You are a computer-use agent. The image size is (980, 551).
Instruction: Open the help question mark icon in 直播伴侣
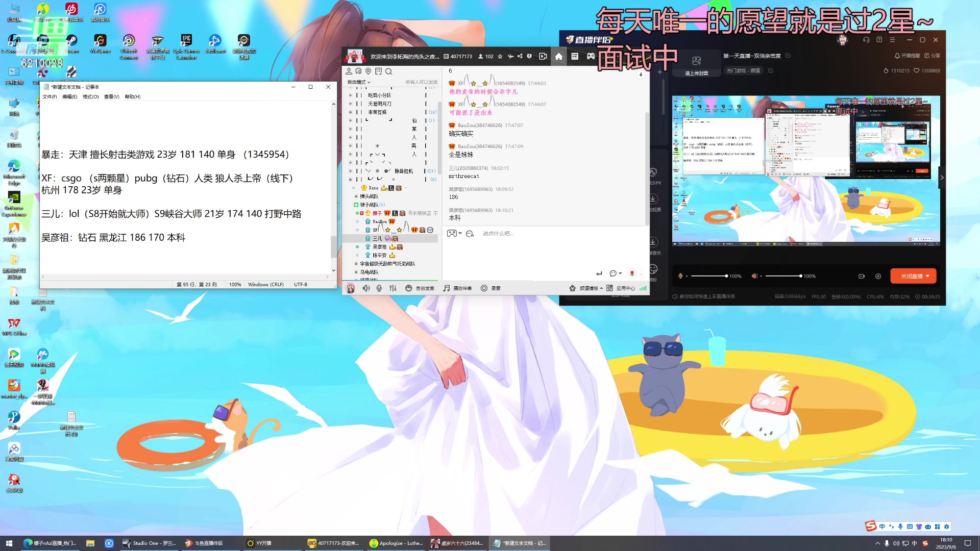(x=879, y=40)
